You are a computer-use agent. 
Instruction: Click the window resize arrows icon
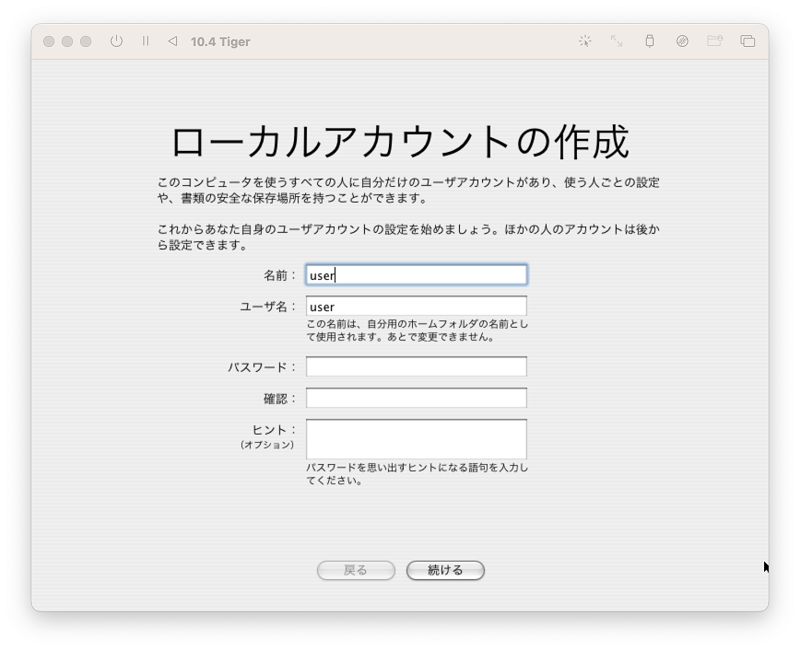coord(616,41)
